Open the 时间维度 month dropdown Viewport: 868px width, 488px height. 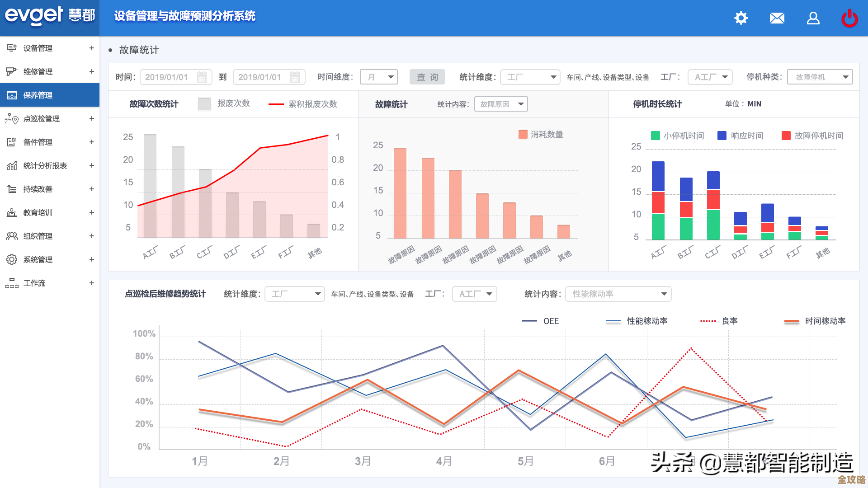[x=378, y=76]
